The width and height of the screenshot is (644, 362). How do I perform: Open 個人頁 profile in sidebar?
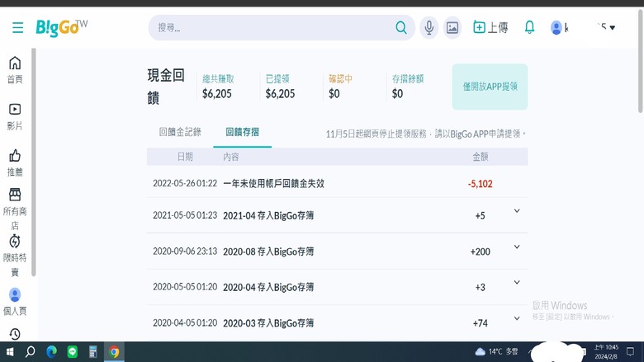(x=15, y=302)
